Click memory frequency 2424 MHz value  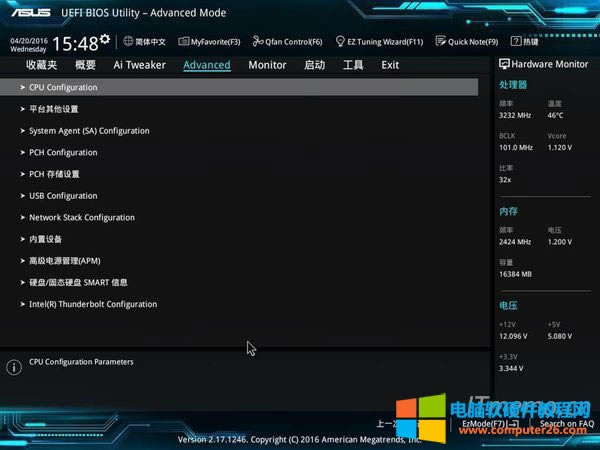pyautogui.click(x=515, y=242)
